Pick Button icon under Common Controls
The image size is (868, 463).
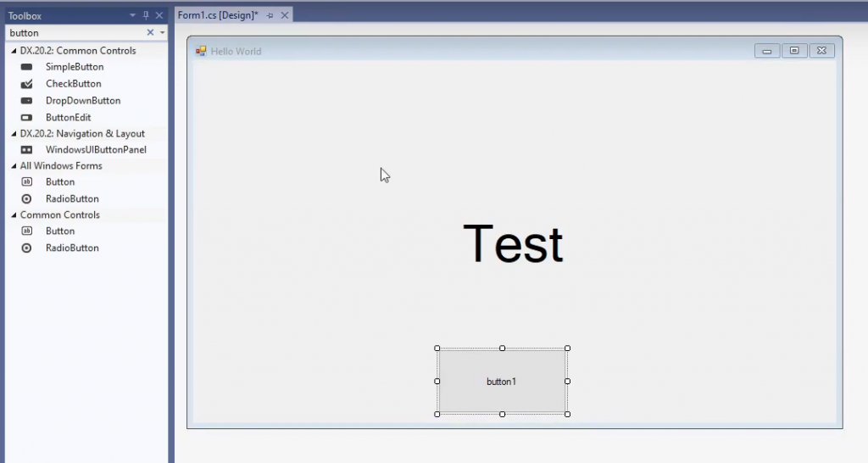26,231
